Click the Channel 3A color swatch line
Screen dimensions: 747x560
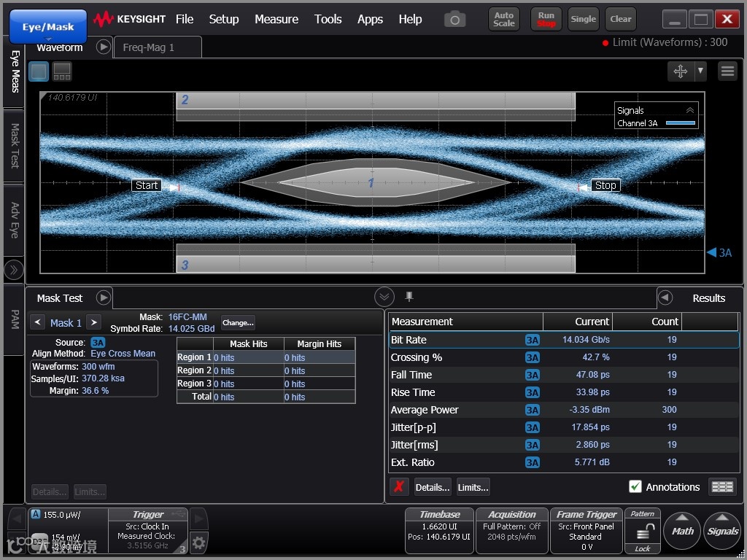click(x=680, y=123)
